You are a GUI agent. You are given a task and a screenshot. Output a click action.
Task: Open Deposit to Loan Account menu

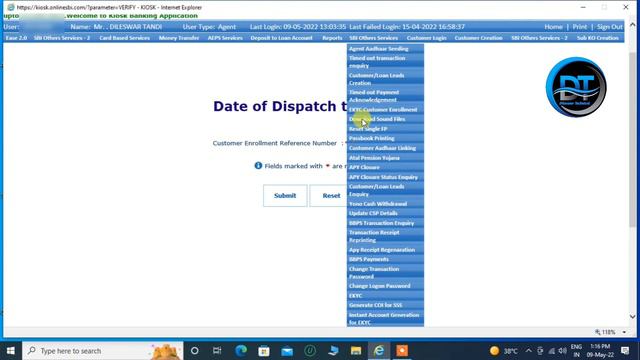pos(281,38)
